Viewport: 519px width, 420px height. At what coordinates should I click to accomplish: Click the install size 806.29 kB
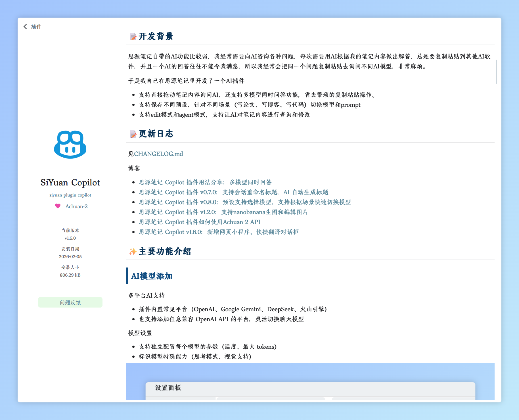pos(70,275)
